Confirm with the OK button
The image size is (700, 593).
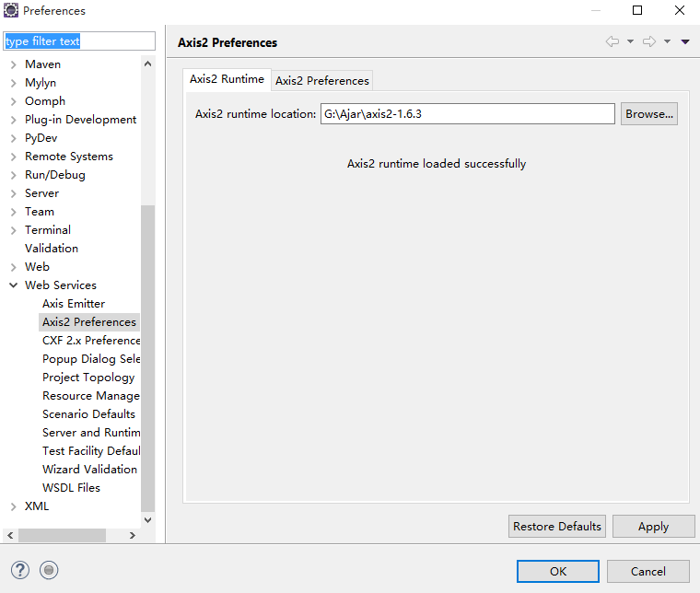click(558, 572)
